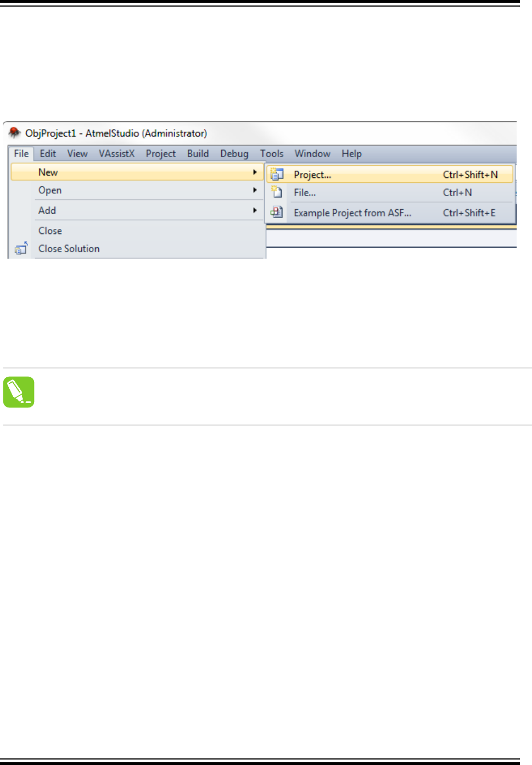Choose Example Project from ASF...
The height and width of the screenshot is (765, 532).
(390, 213)
